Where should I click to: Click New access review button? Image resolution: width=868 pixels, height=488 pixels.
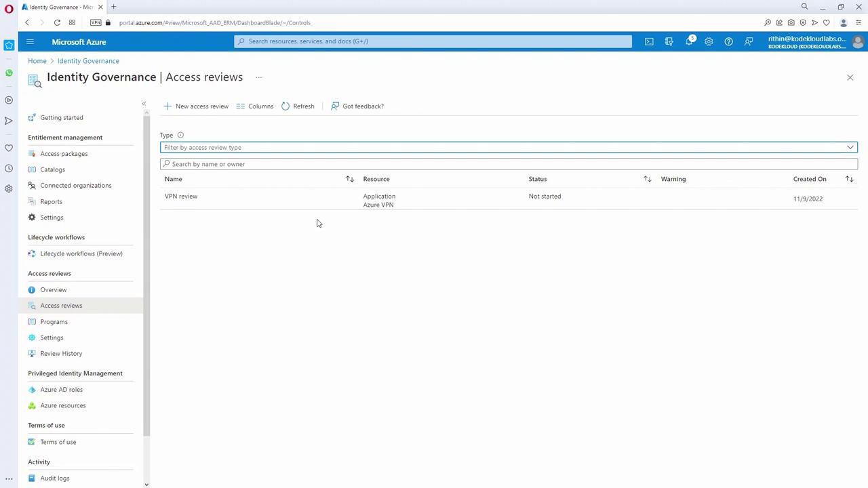196,106
